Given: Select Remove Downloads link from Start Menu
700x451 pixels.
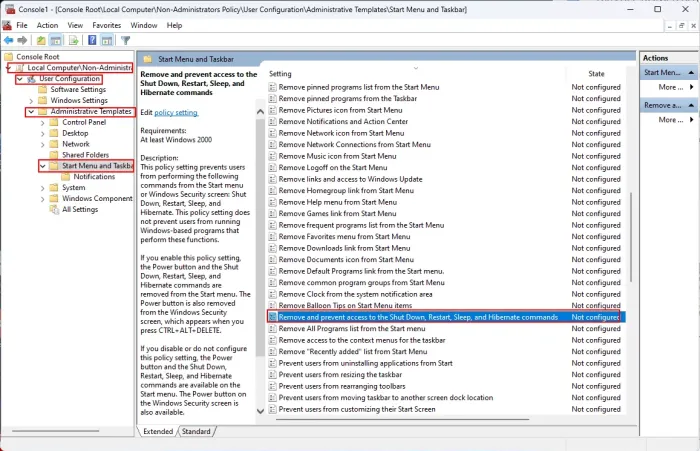Looking at the screenshot, I should pyautogui.click(x=344, y=248).
